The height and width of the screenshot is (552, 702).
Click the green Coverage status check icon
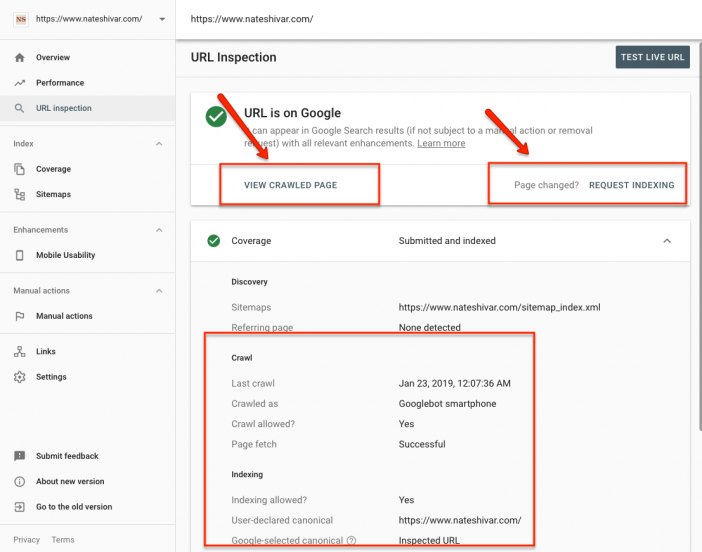[214, 241]
